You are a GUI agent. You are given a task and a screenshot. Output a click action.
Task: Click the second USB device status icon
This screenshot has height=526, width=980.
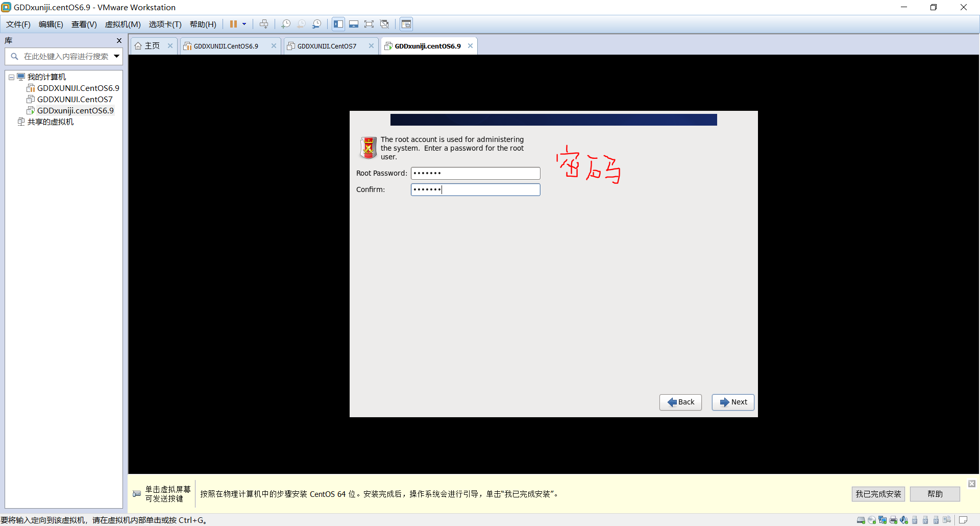tap(925, 520)
